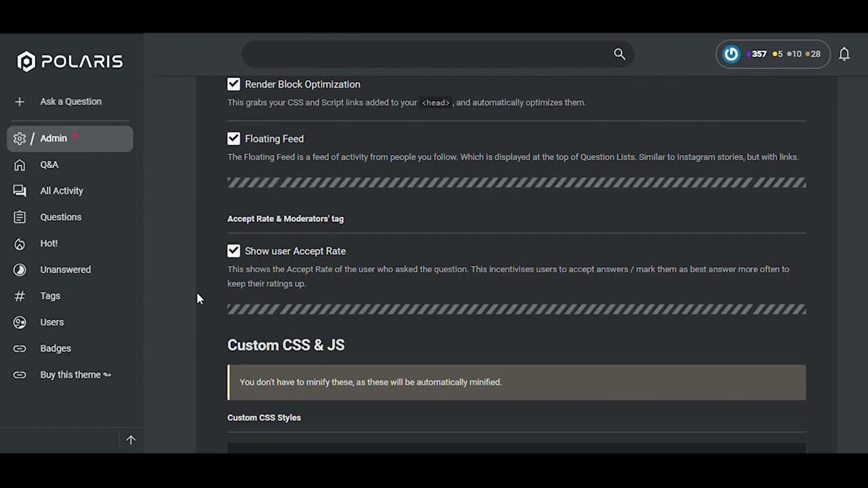Screen dimensions: 868x488
Task: Click the Tags hash icon
Action: (x=20, y=296)
